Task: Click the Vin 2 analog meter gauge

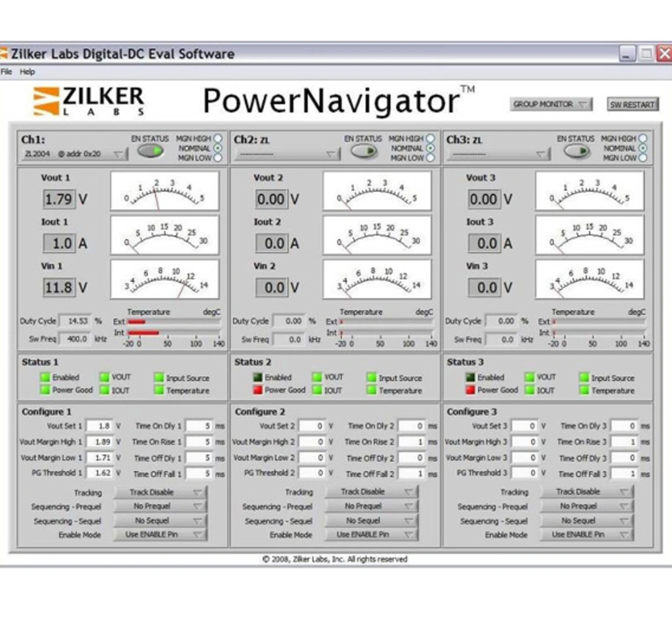Action: [377, 279]
